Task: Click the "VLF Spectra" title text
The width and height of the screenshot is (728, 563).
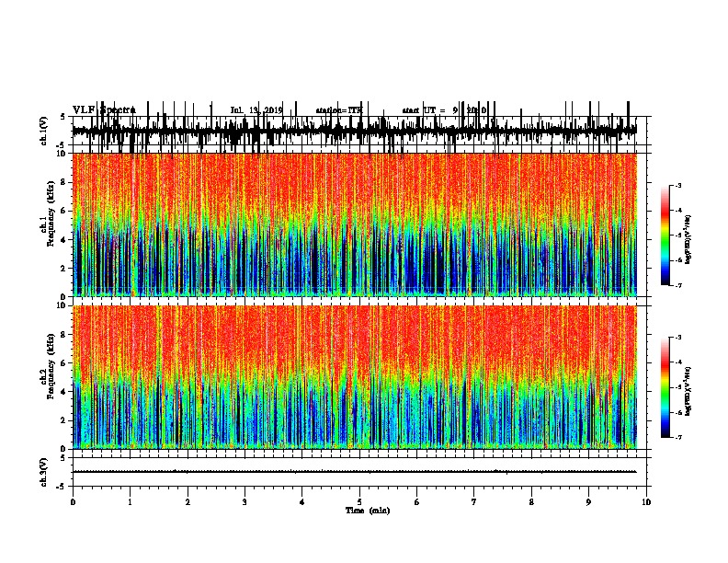Action: pyautogui.click(x=104, y=109)
